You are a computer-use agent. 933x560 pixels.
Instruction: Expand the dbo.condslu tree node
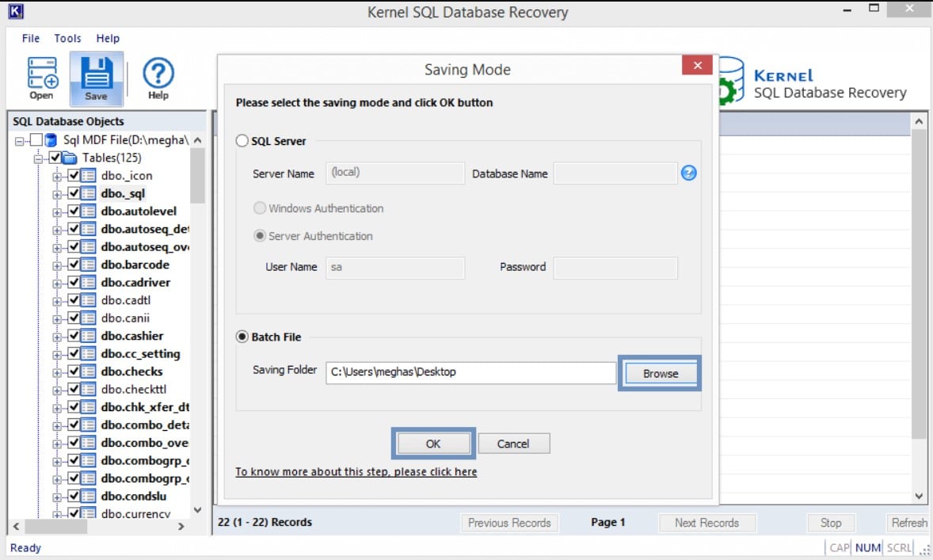click(x=57, y=497)
